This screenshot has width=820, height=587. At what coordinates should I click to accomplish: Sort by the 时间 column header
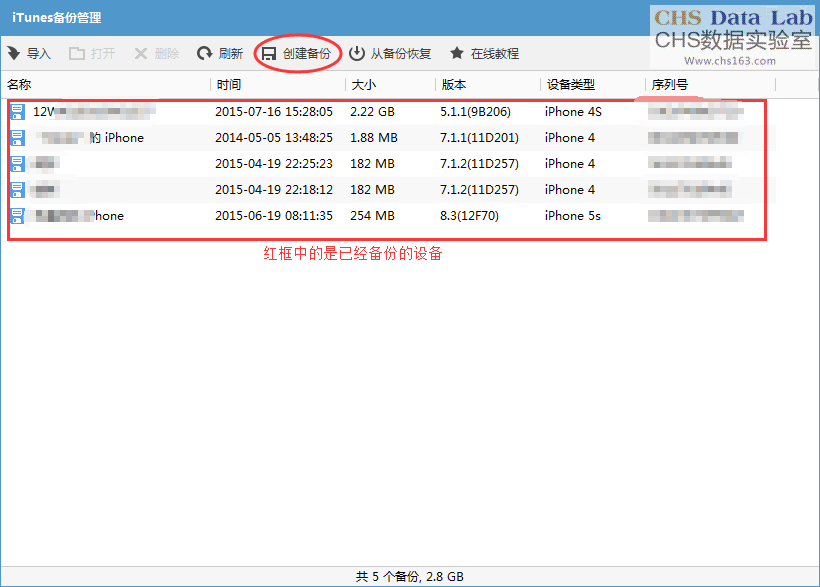tap(229, 84)
